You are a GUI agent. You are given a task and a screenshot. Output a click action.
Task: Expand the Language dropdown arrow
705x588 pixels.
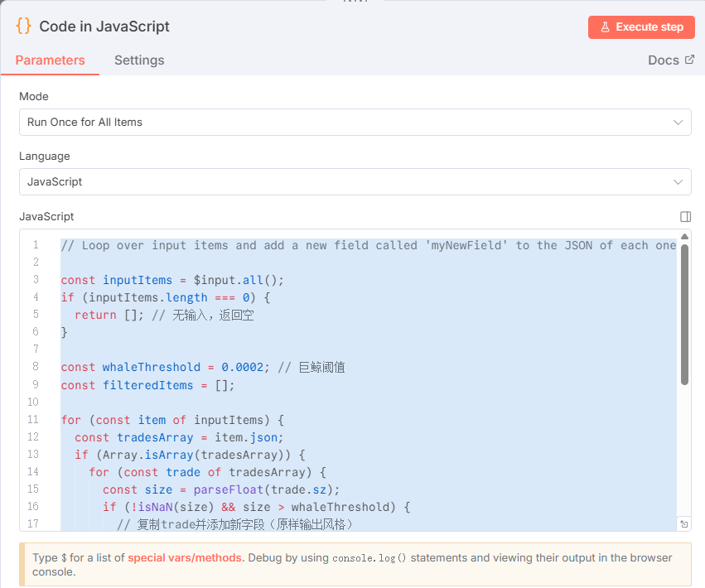[x=678, y=181]
